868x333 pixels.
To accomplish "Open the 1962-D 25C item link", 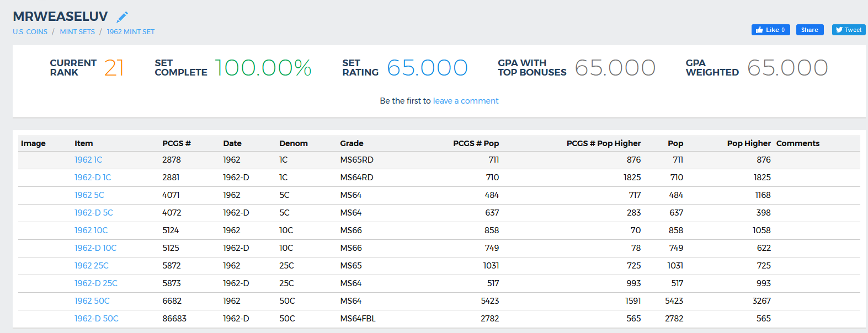I will [x=96, y=283].
